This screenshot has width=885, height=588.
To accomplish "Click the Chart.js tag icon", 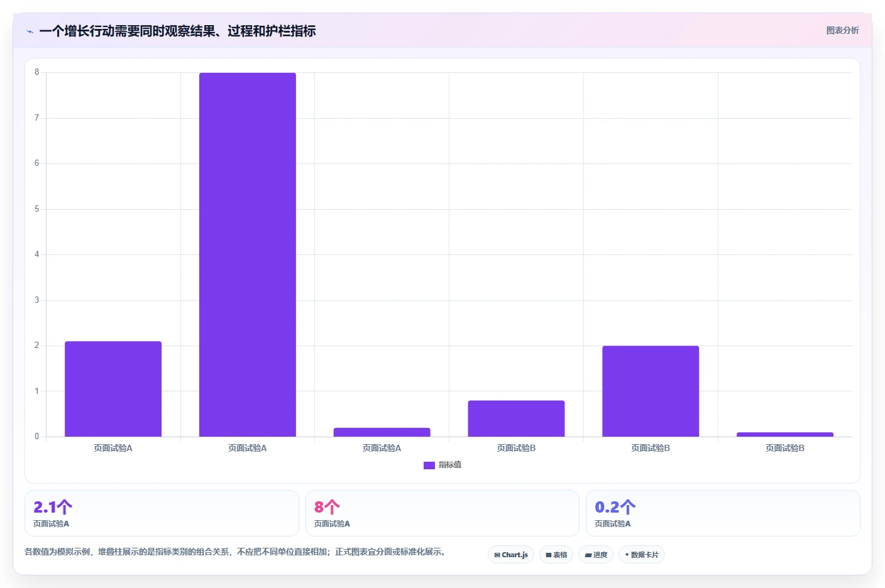I will coord(497,555).
